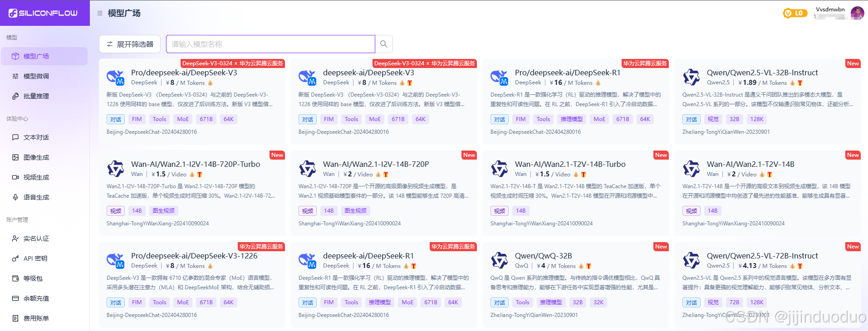The width and height of the screenshot is (868, 331).
Task: Click 视觉 tag on Qwen2.5-VL-32B-Instruct card
Action: 713,119
